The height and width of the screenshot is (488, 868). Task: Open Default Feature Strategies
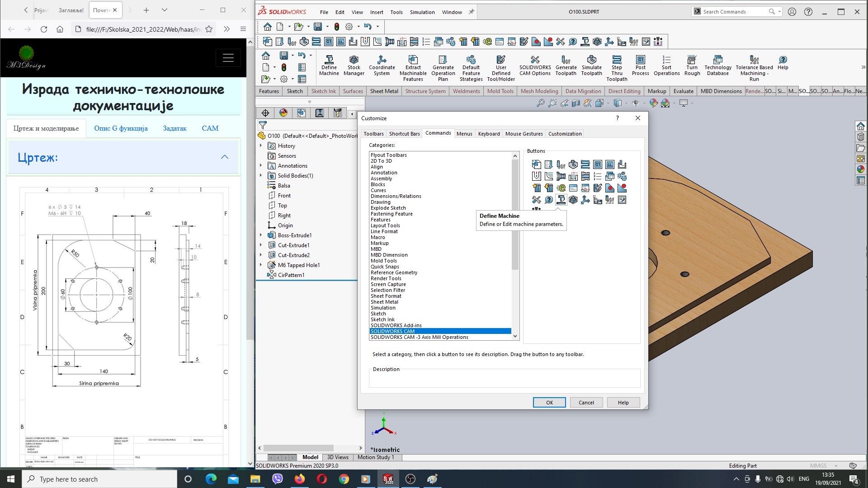(471, 68)
